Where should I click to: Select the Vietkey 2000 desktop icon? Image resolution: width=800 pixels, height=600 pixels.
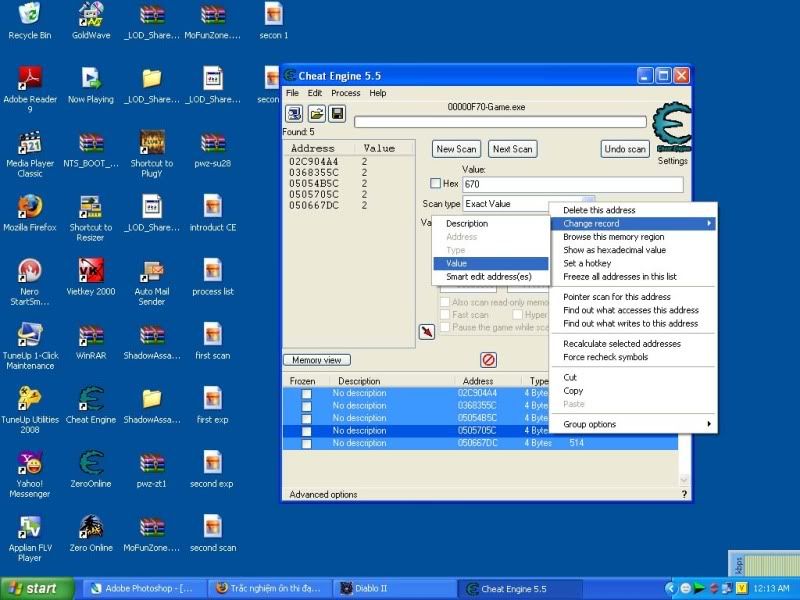click(91, 277)
